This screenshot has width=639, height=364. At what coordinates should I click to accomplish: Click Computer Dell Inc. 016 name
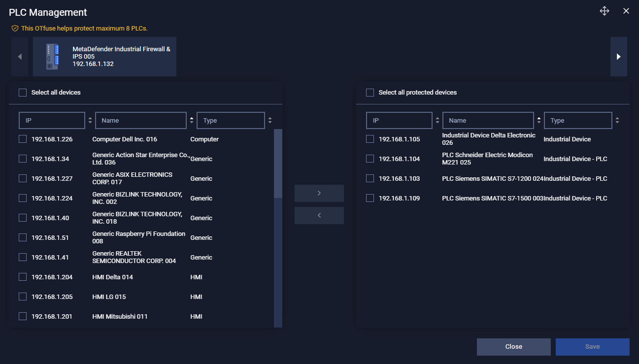[125, 139]
